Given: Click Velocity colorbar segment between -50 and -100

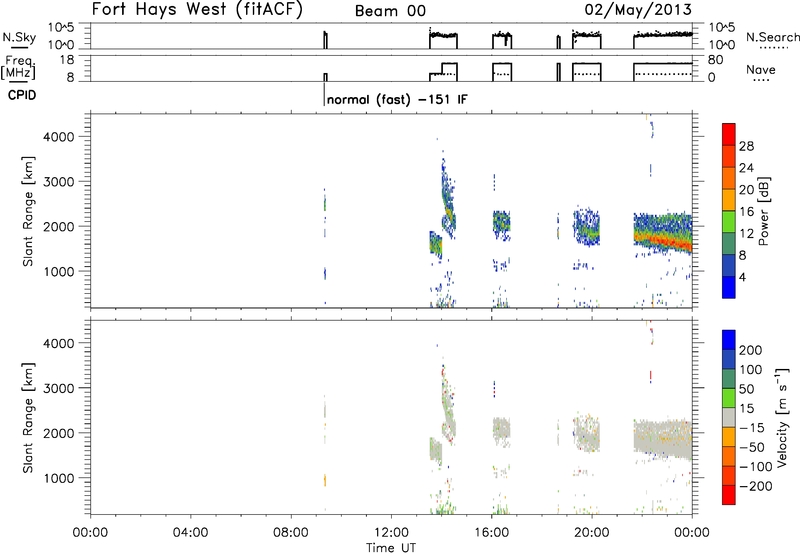Looking at the screenshot, I should 729,456.
